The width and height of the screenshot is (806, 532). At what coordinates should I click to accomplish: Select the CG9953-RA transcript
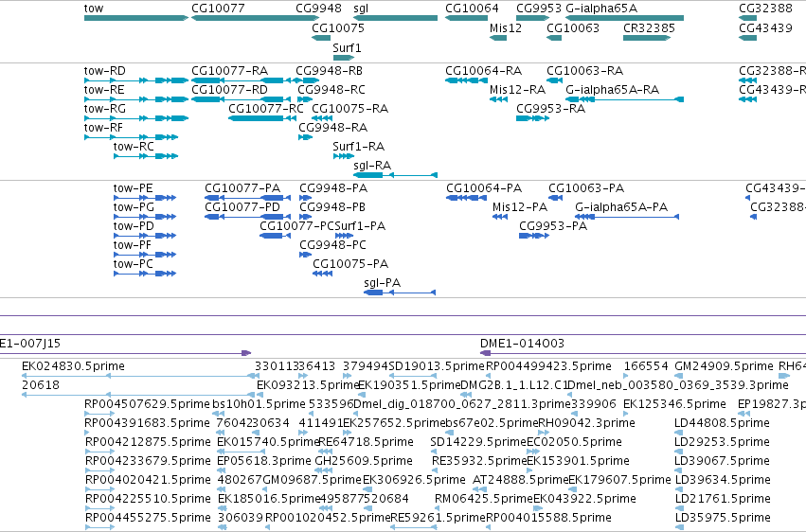pyautogui.click(x=532, y=118)
